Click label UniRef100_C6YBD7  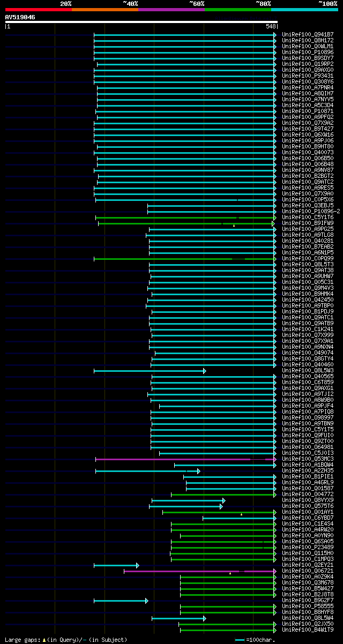click(x=308, y=518)
